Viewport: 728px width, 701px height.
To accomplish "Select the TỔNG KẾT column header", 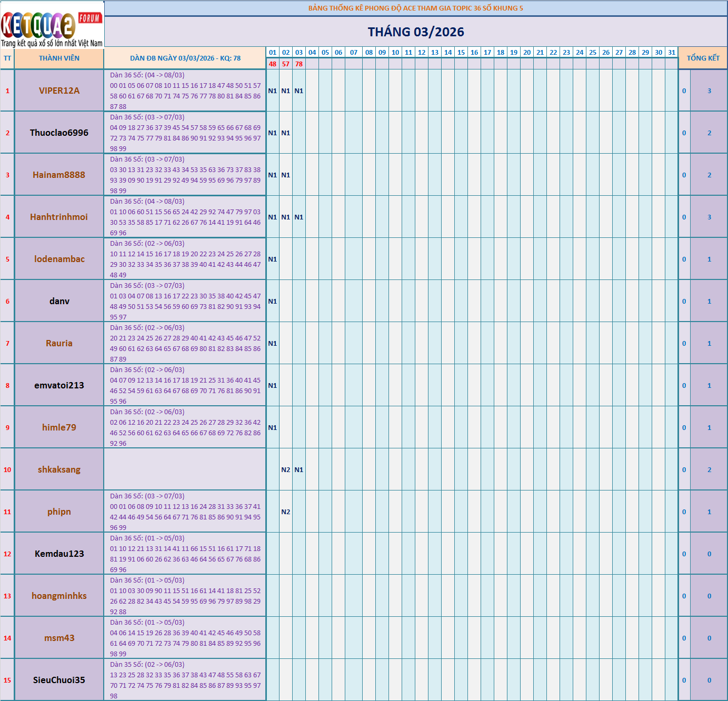I will 704,58.
